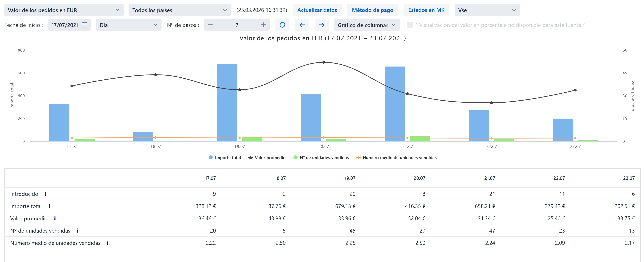This screenshot has height=262, width=644.
Task: Enable percentage value visualization checkbox
Action: (x=409, y=25)
